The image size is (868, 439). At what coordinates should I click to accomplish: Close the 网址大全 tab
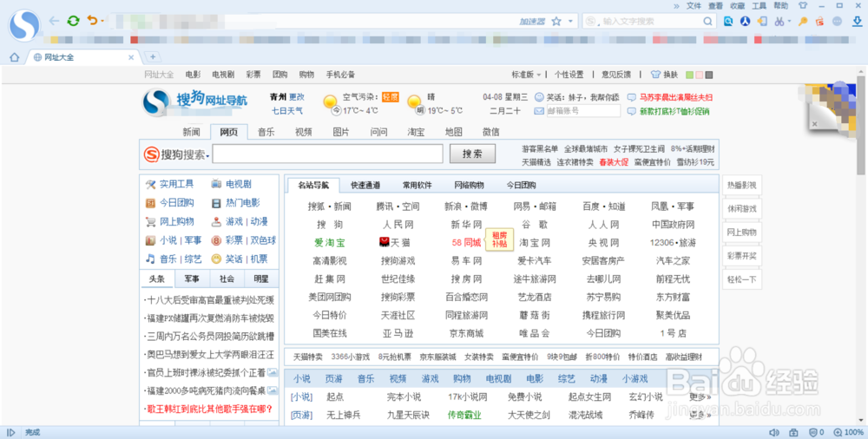coord(131,57)
